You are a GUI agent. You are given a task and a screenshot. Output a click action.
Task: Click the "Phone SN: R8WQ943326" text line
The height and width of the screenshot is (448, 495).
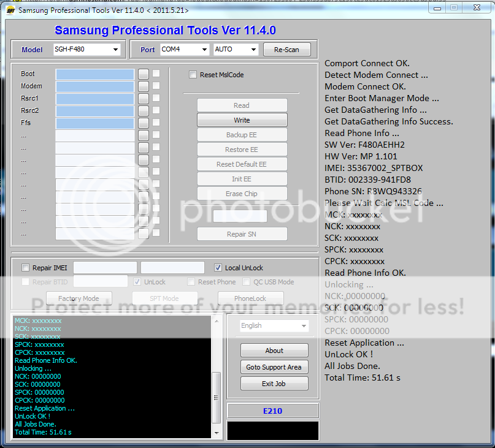coord(373,191)
